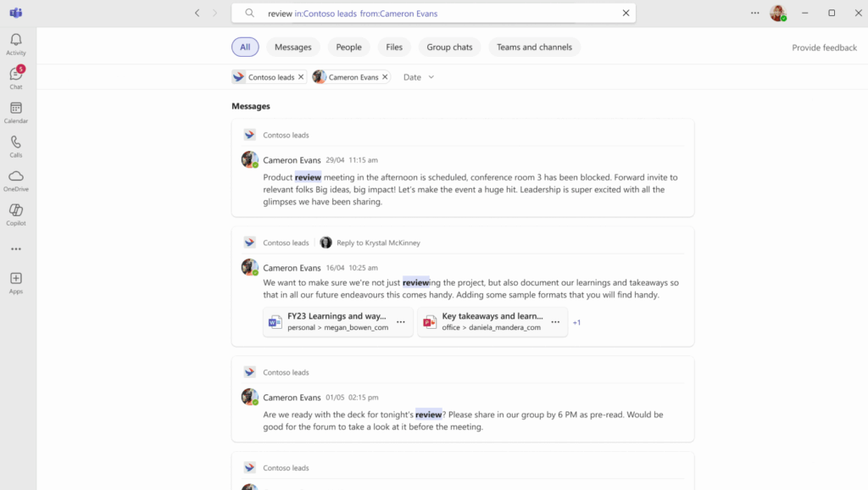This screenshot has width=868, height=490.
Task: Click Contoso leads icon on 16/04 message
Action: point(250,242)
